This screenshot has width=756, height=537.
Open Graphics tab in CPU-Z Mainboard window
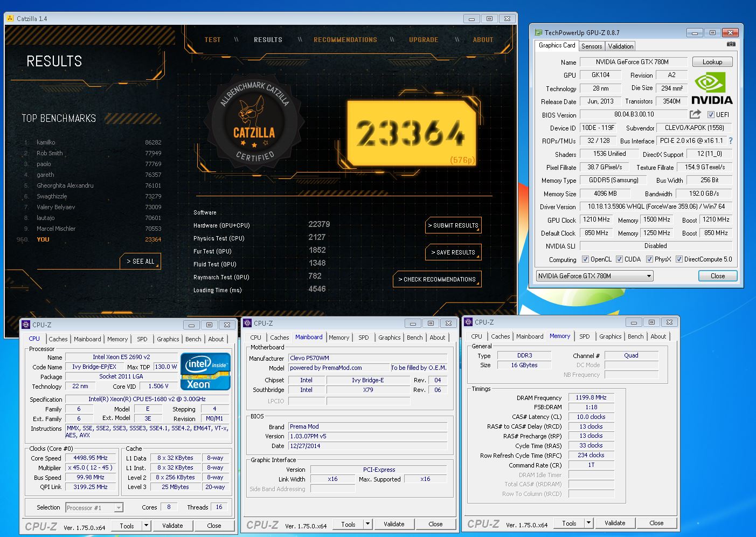pyautogui.click(x=389, y=338)
